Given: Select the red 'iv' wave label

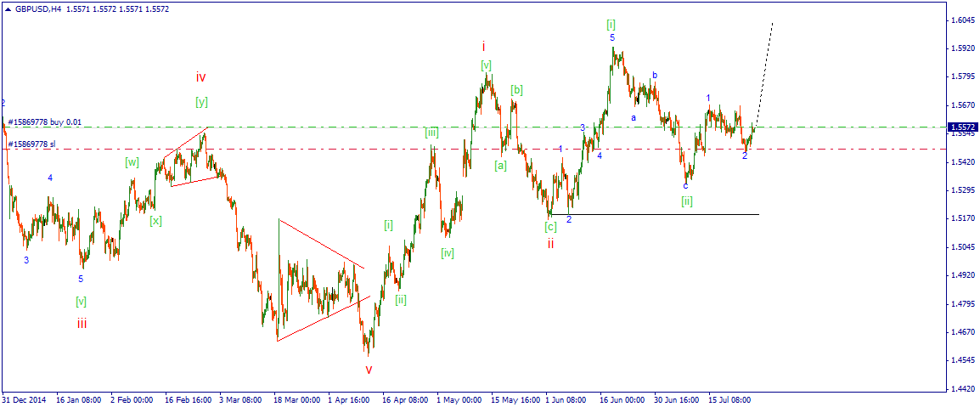Looking at the screenshot, I should (x=200, y=77).
